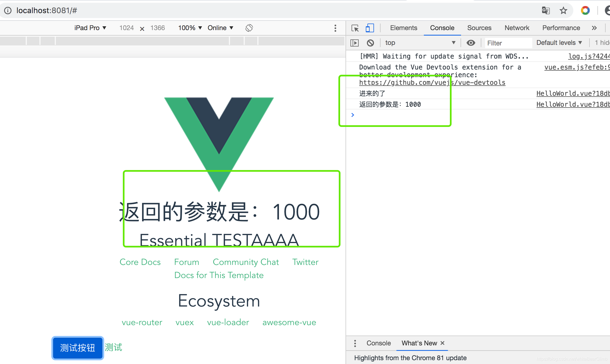This screenshot has height=364, width=610.
Task: Select the Console tab in the drawer
Action: click(379, 343)
